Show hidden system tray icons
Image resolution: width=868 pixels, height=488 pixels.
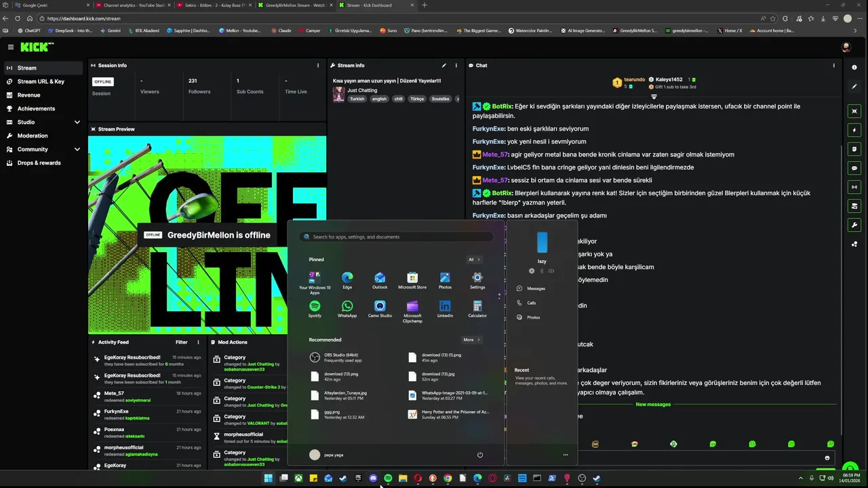(x=800, y=479)
